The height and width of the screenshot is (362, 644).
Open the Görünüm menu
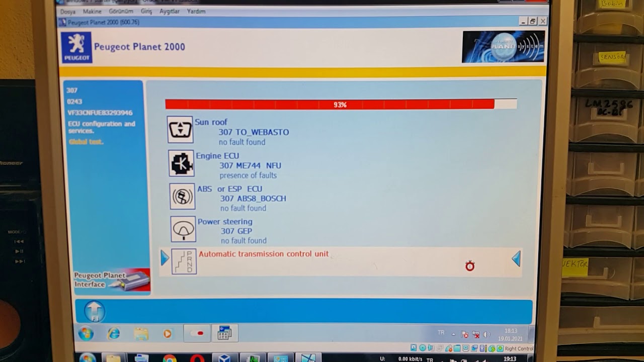coord(121,12)
